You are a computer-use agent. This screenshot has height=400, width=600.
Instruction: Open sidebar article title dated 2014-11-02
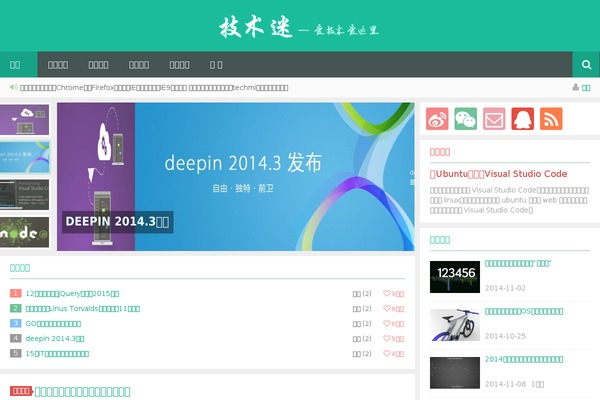[518, 263]
